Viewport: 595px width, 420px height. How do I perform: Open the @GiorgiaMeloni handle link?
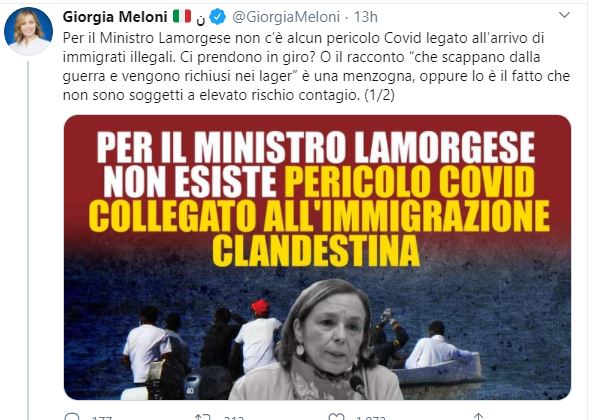click(x=286, y=17)
